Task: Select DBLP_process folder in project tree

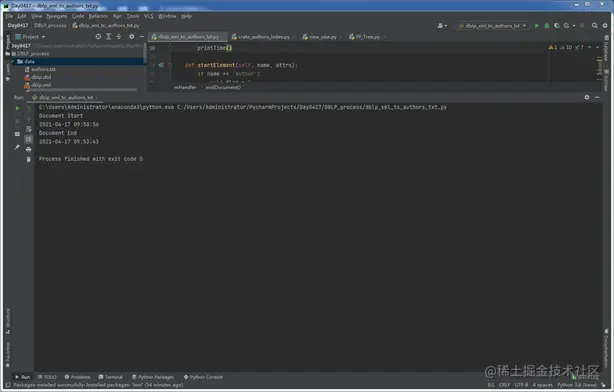Action: pos(33,54)
